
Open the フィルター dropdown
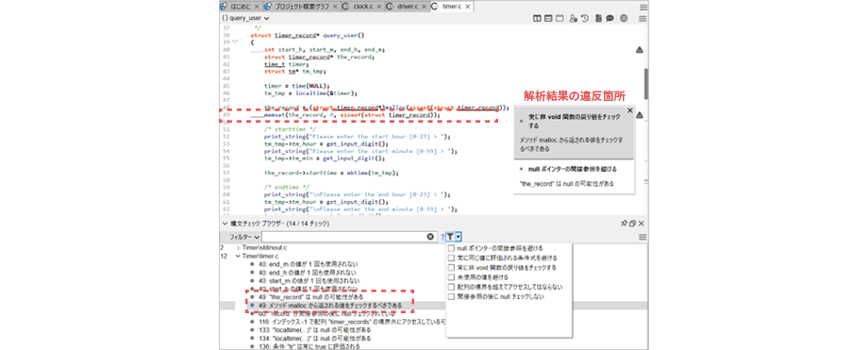(x=243, y=237)
